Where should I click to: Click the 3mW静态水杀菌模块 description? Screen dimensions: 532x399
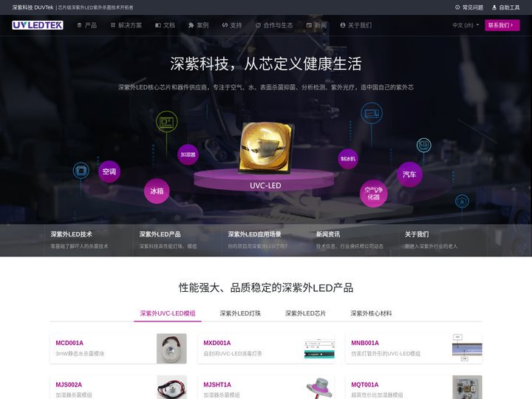(80, 353)
